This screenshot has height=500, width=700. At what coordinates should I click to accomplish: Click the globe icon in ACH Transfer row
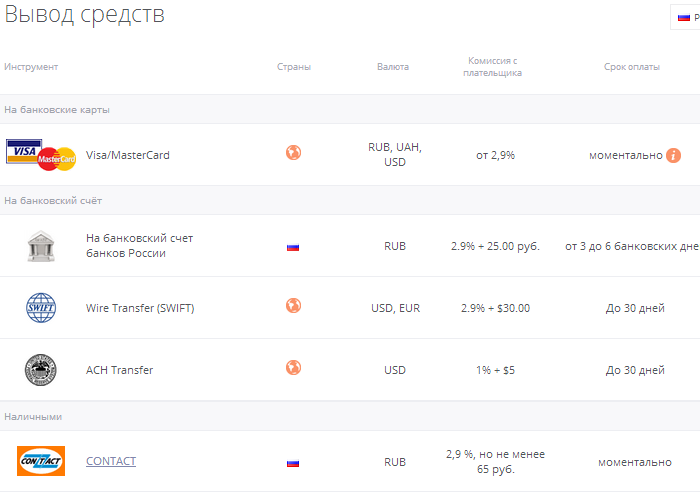point(293,368)
